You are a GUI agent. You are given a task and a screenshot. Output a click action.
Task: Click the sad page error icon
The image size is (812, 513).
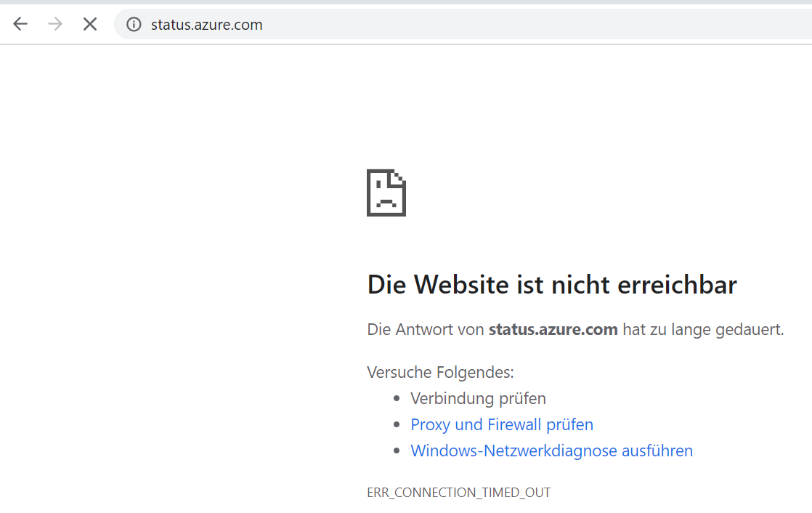[386, 193]
